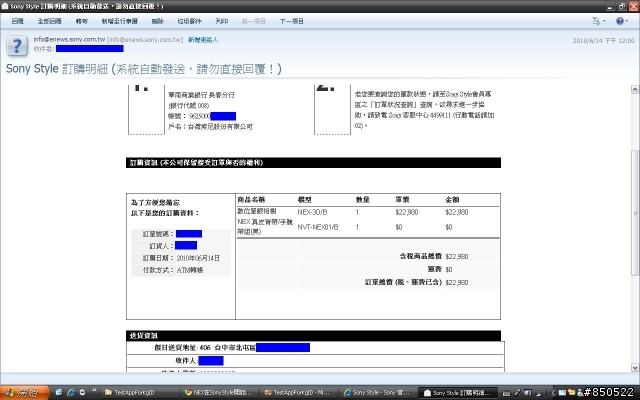Launch Internet Explorer from quick launch
The image size is (640, 400).
(71, 392)
